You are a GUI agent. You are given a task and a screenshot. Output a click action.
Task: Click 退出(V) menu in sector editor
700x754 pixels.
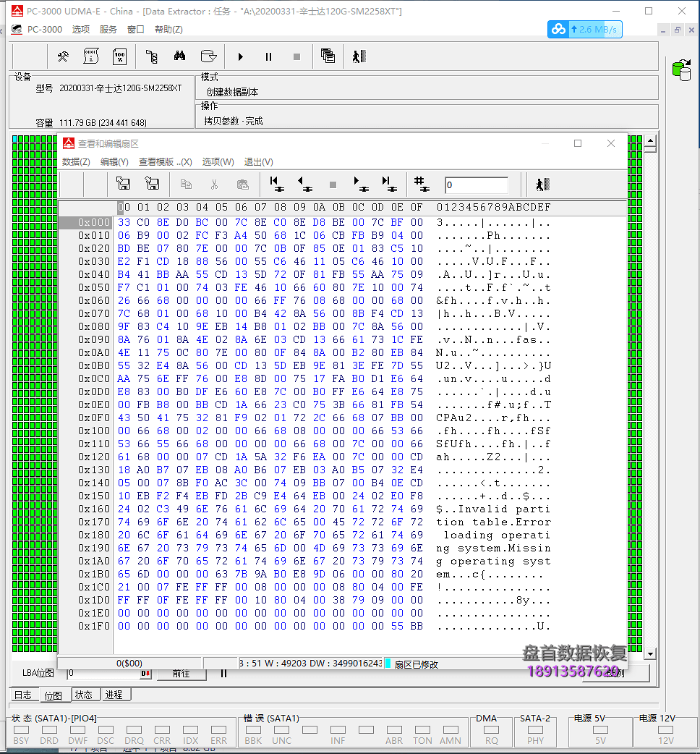(x=258, y=162)
